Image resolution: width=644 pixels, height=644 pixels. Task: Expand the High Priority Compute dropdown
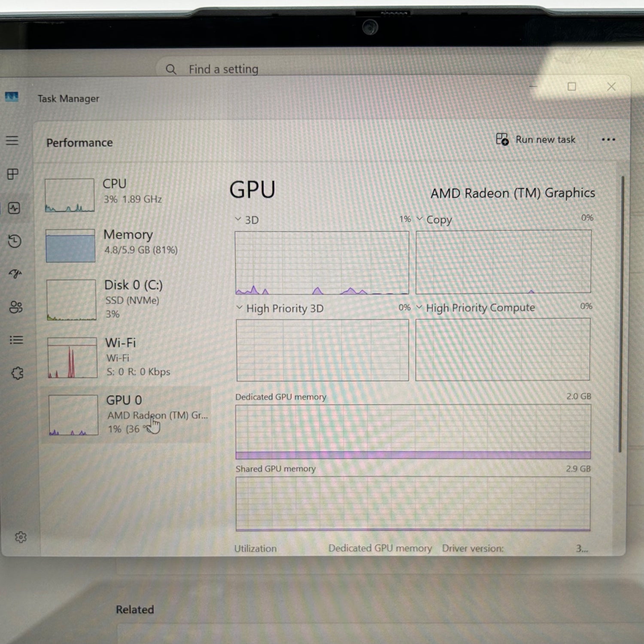pos(476,307)
